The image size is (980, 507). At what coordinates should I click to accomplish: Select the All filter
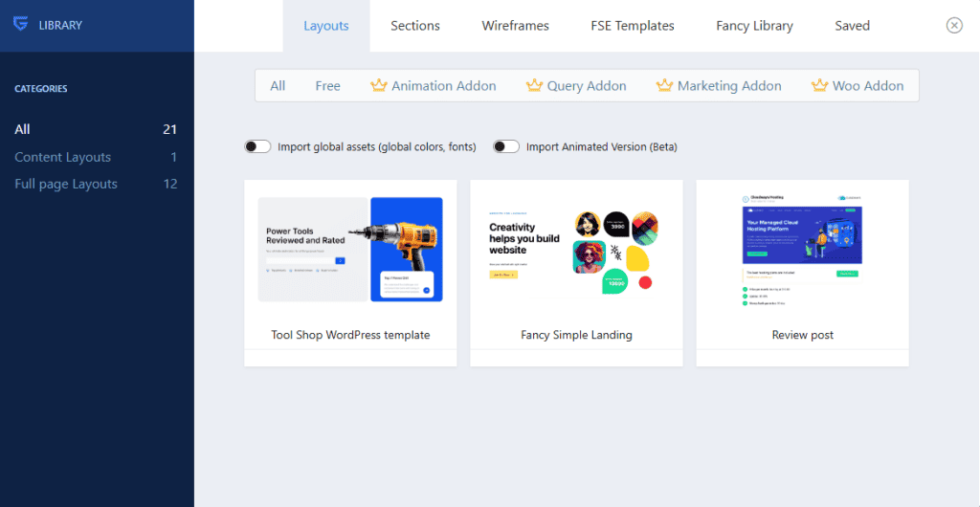[x=278, y=86]
